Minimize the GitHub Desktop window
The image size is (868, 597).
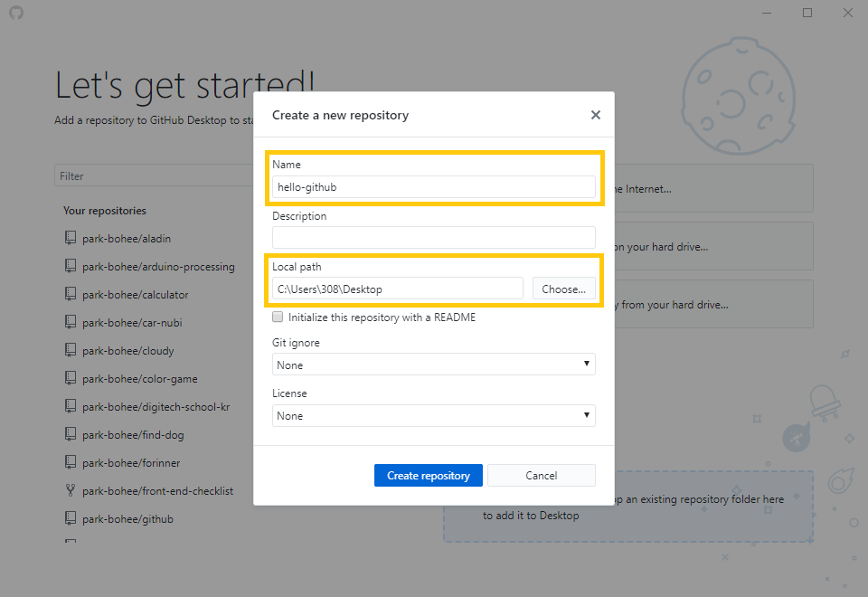tap(767, 12)
